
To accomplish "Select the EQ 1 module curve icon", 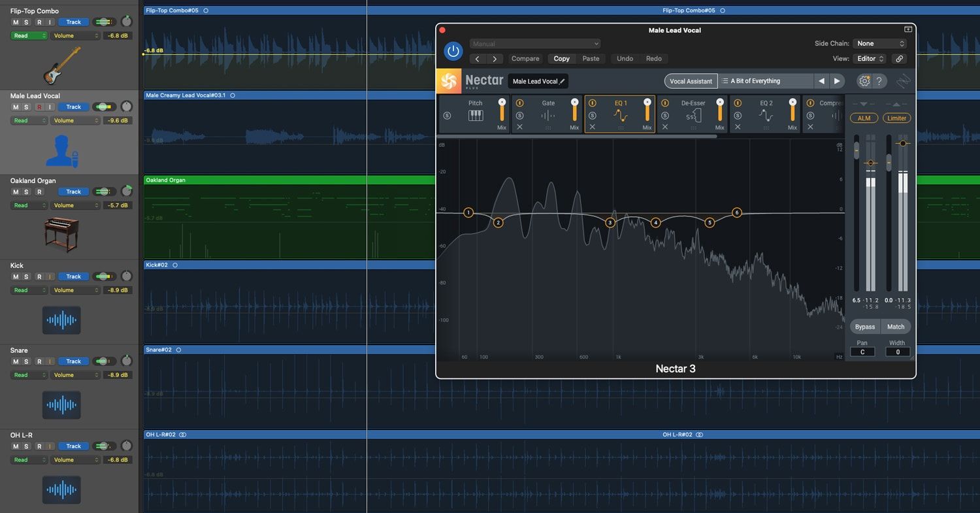I will pos(621,116).
